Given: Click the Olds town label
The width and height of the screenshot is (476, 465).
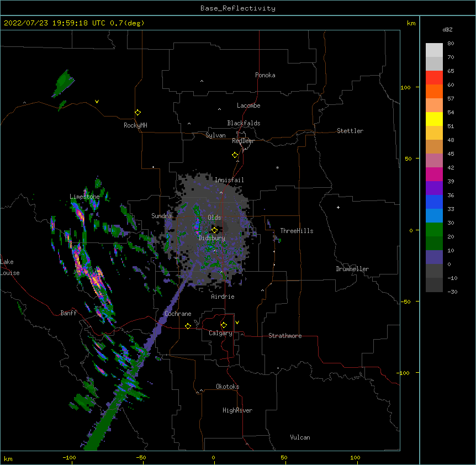Looking at the screenshot, I should point(214,218).
